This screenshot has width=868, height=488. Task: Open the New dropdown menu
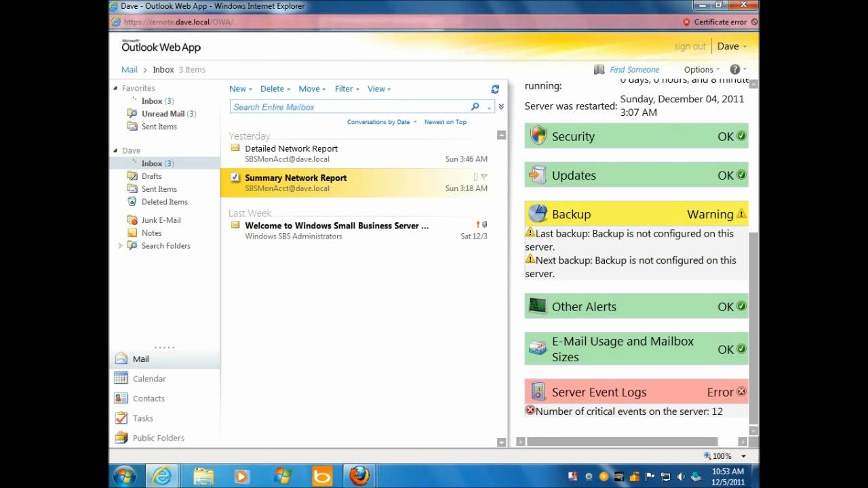click(241, 89)
